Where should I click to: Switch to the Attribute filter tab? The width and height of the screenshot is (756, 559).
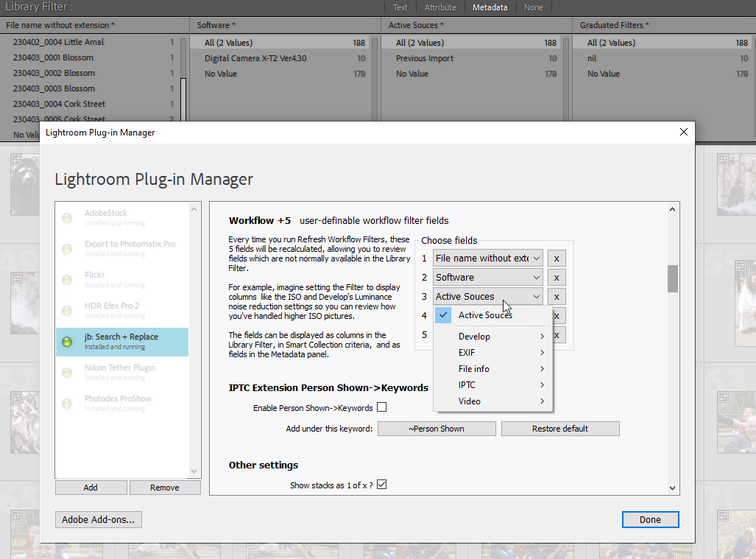(440, 7)
